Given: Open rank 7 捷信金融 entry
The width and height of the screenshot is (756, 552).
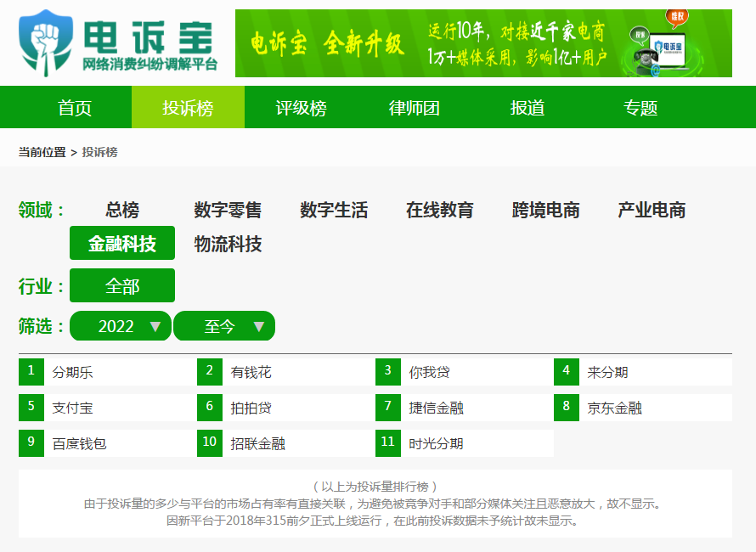Looking at the screenshot, I should [x=465, y=408].
